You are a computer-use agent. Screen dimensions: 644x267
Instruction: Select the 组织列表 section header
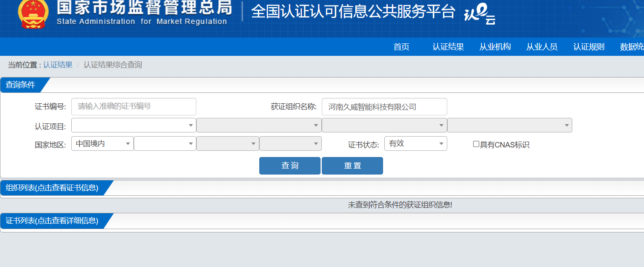click(52, 188)
